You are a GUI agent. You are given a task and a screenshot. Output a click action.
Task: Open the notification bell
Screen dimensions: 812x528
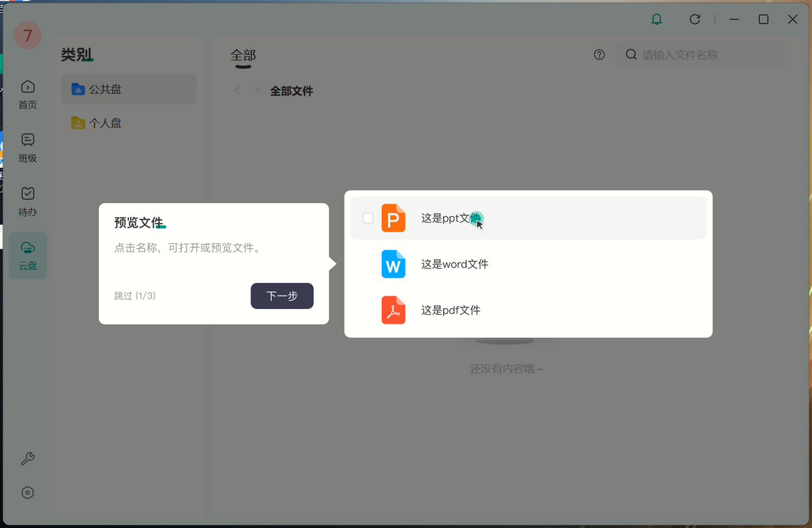(x=656, y=19)
